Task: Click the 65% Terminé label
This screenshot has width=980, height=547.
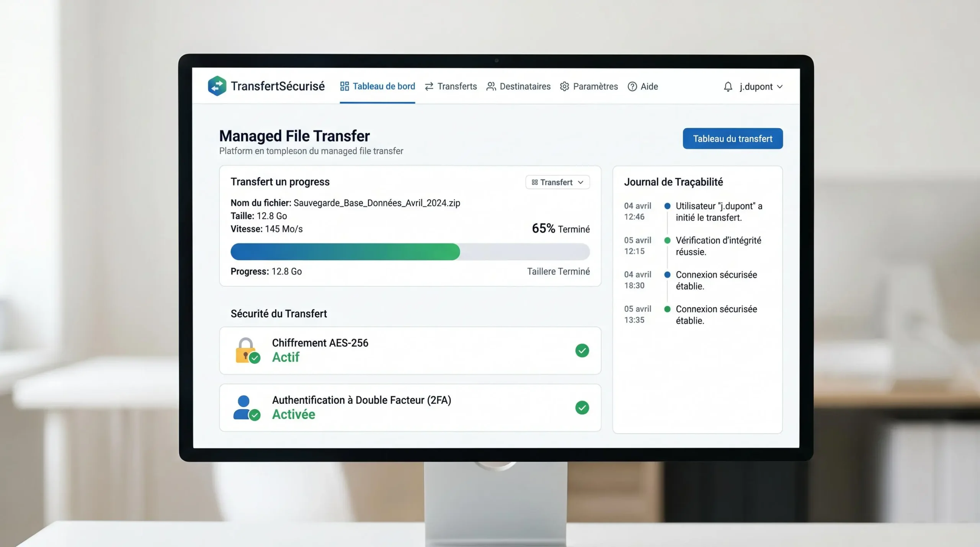Action: tap(561, 229)
